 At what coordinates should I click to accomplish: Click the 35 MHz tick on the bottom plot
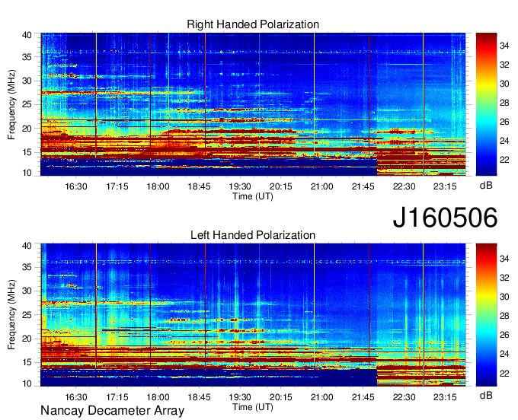pos(27,267)
